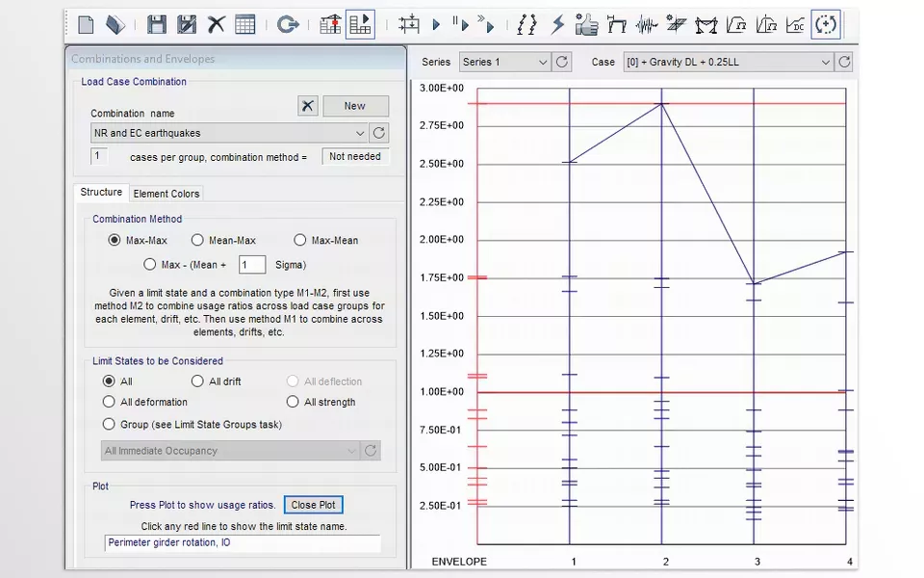924x578 pixels.
Task: Open the thumbs-up usage ratio icon
Action: (x=586, y=25)
